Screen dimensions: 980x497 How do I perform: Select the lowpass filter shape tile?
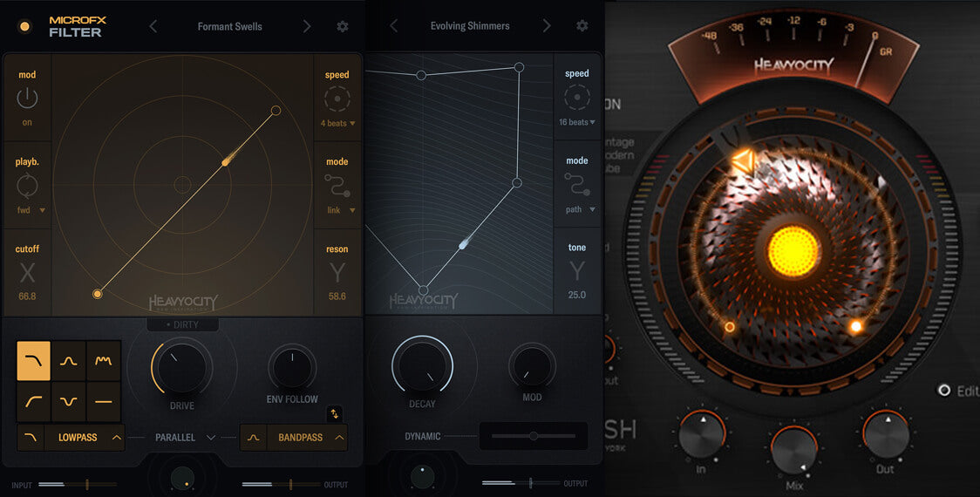point(33,361)
